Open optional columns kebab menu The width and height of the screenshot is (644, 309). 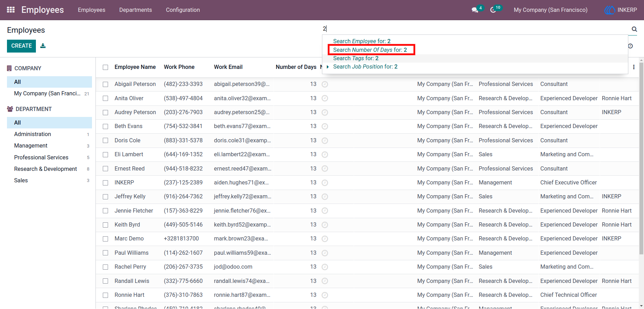634,67
